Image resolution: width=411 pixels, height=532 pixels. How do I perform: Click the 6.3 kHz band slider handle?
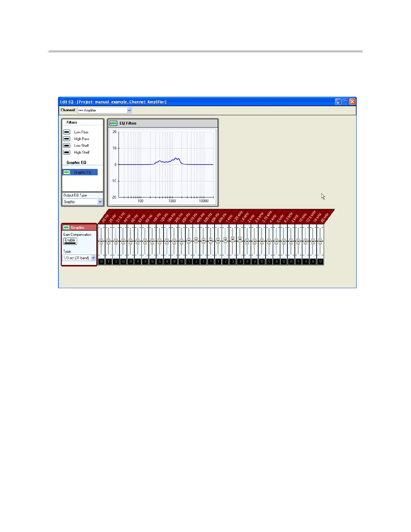point(284,241)
